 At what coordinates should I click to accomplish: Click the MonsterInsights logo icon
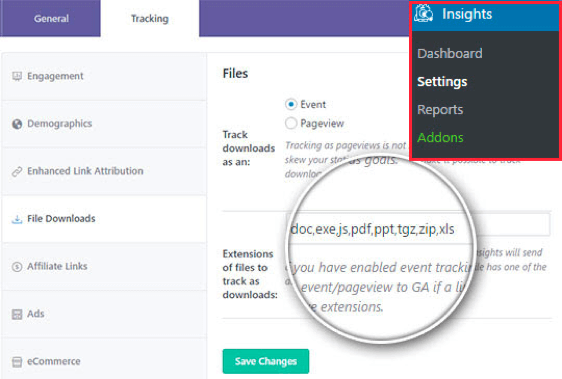pos(424,14)
